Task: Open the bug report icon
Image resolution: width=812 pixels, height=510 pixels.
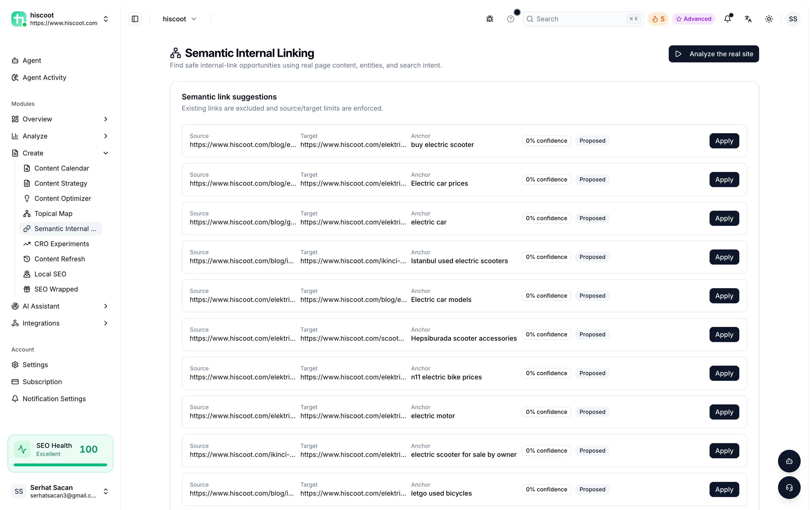Action: (x=490, y=19)
